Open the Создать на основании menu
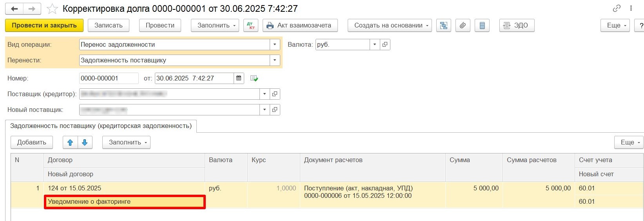Viewport: 644px width, 221px height. [390, 26]
